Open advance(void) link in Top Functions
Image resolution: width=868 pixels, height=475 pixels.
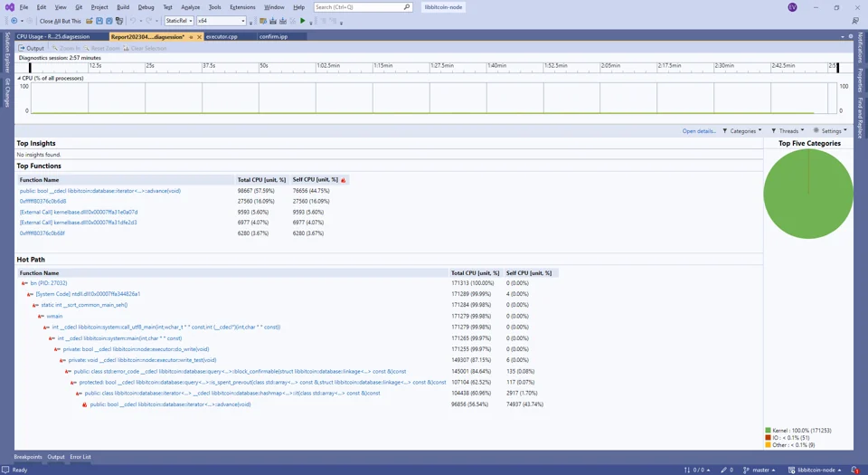[100, 191]
